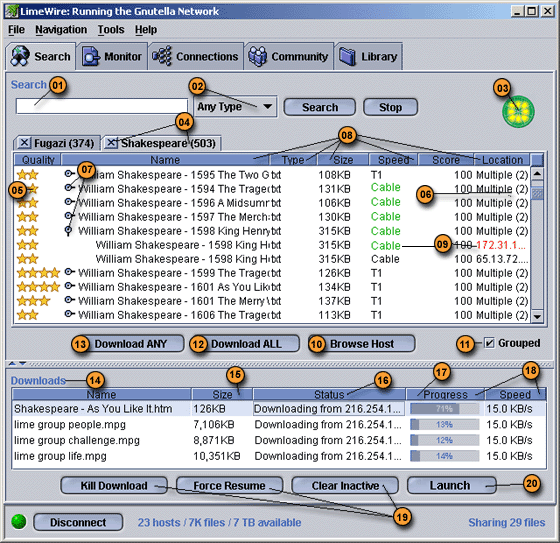Viewport: 560px width, 543px height.
Task: Click the pane divider down arrow
Action: point(22,363)
